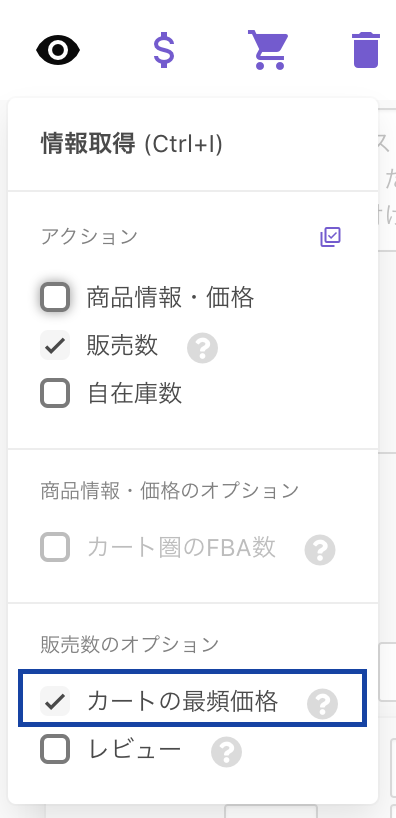396x818 pixels.
Task: Open the purple dollar sign price tool
Action: click(163, 50)
